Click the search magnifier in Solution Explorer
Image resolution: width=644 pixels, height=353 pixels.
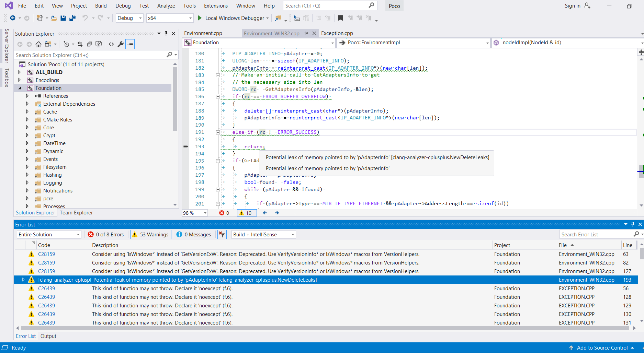169,55
